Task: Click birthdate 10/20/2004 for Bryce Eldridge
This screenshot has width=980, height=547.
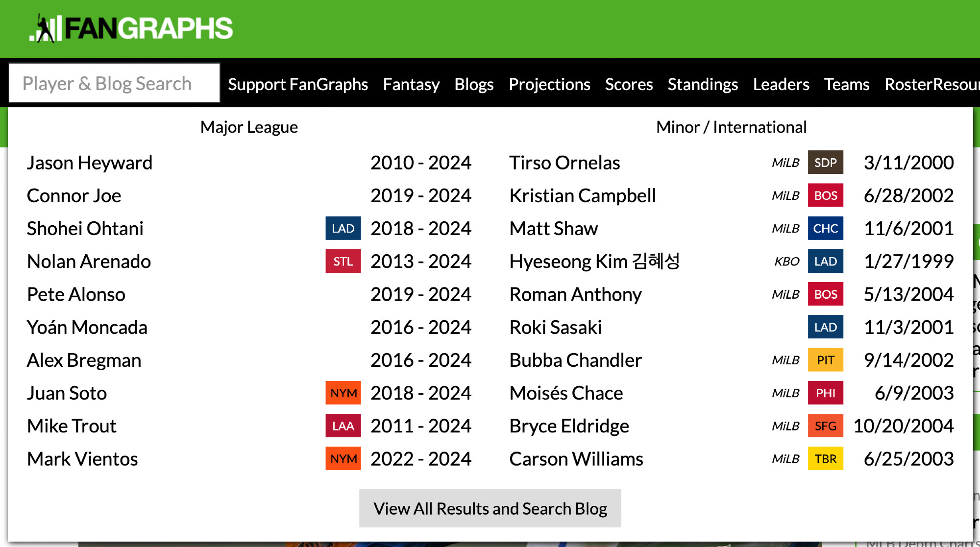Action: click(904, 426)
